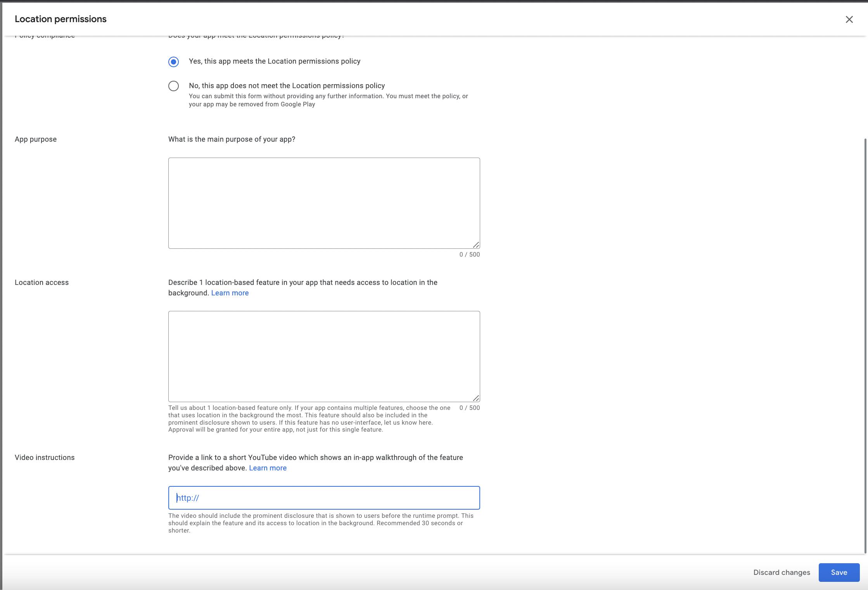Click the App purpose '0 / 500' counter

pyautogui.click(x=469, y=255)
